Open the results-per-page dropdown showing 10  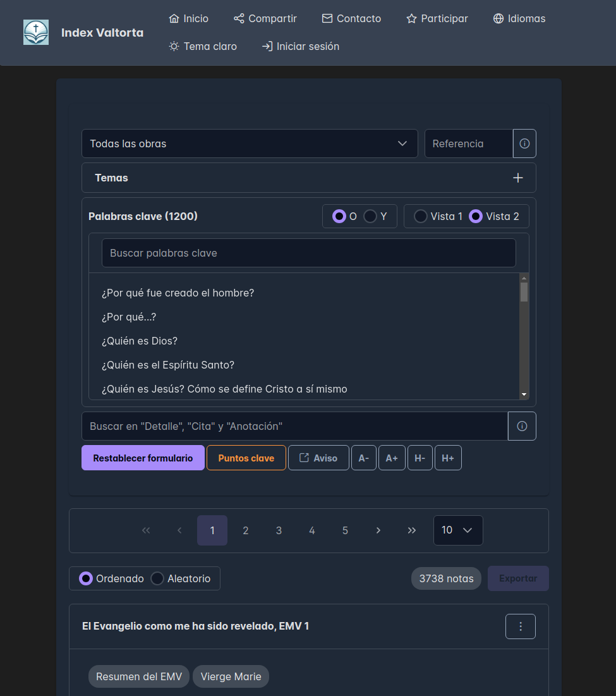[x=458, y=530]
